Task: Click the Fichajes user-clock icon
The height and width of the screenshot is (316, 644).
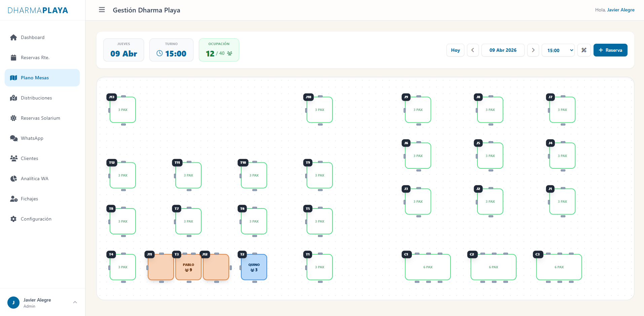Action: coord(13,199)
